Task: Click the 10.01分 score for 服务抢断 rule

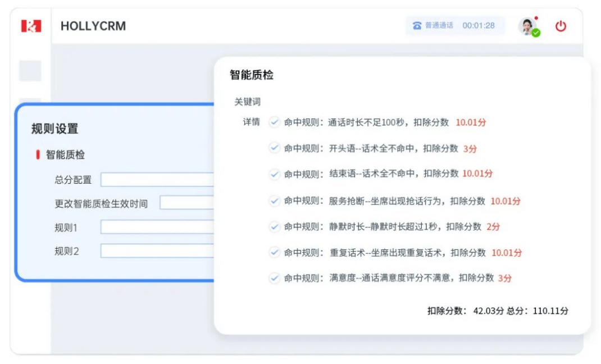Action: point(506,201)
